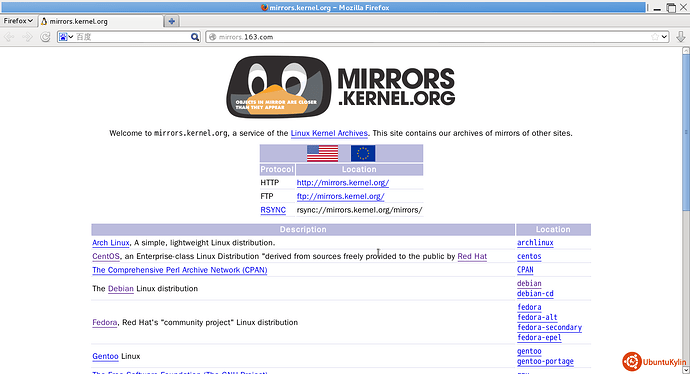The image size is (690, 374).
Task: Open the Linux Kernel Archives link
Action: tap(329, 133)
